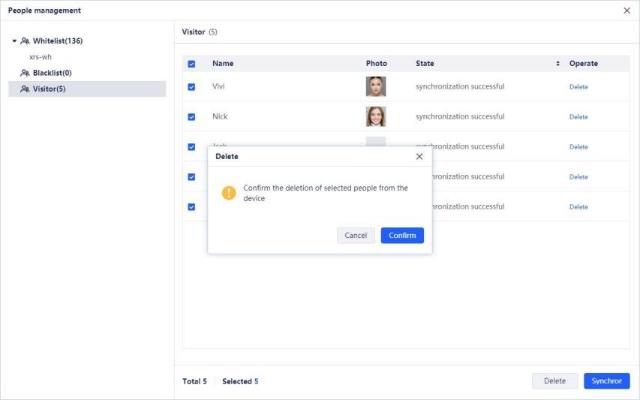Toggle the select-all header checkbox
The height and width of the screenshot is (400, 640).
pos(192,63)
